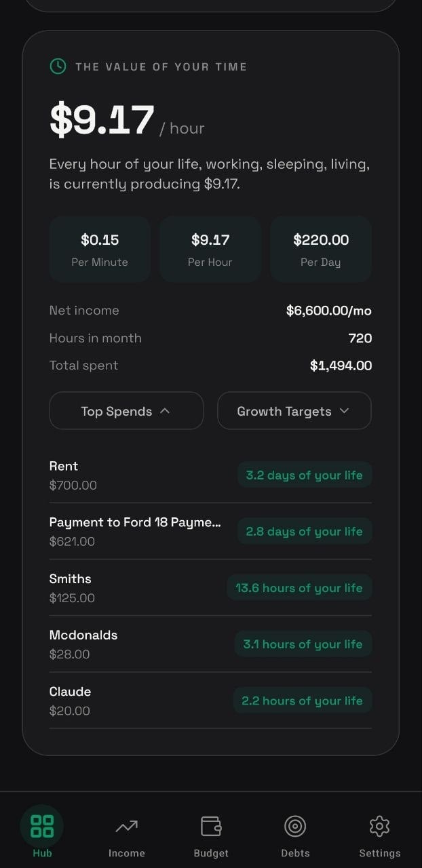The width and height of the screenshot is (422, 868).
Task: Click the chevron next to Growth Targets
Action: (x=344, y=411)
